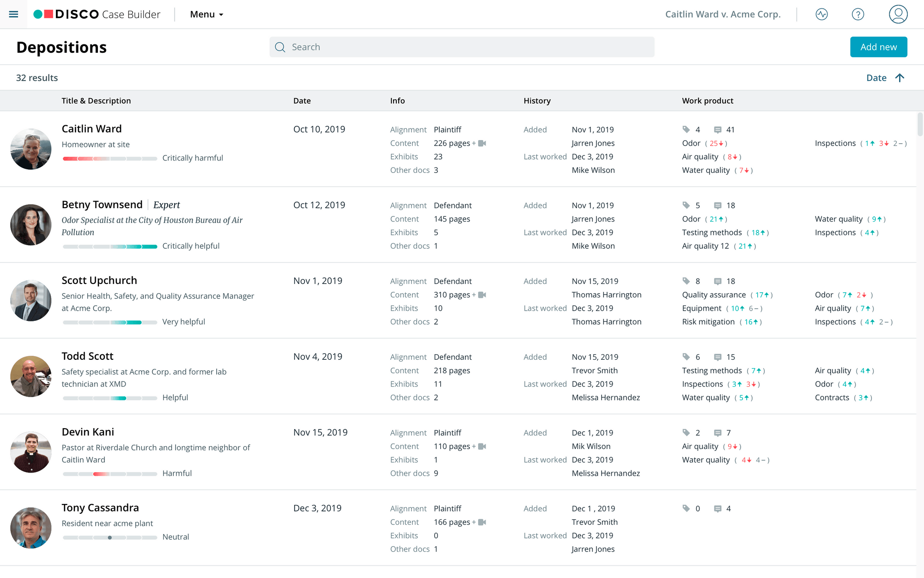The width and height of the screenshot is (924, 578).
Task: Open the help question mark icon
Action: coord(857,14)
